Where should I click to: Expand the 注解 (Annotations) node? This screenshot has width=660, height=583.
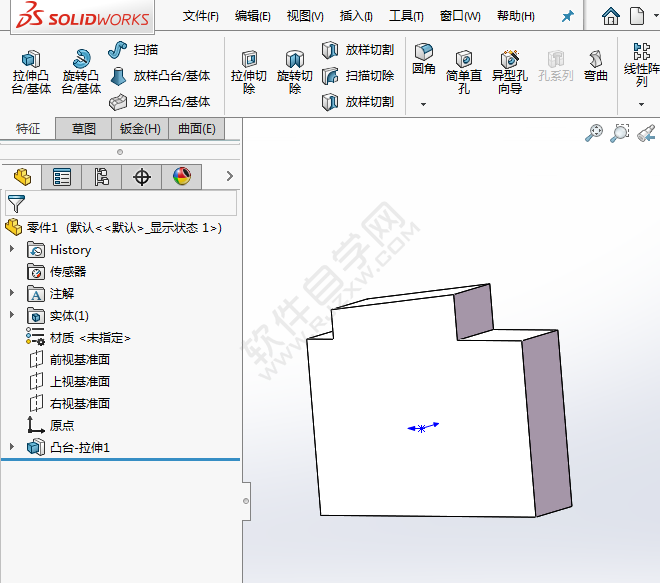12,293
